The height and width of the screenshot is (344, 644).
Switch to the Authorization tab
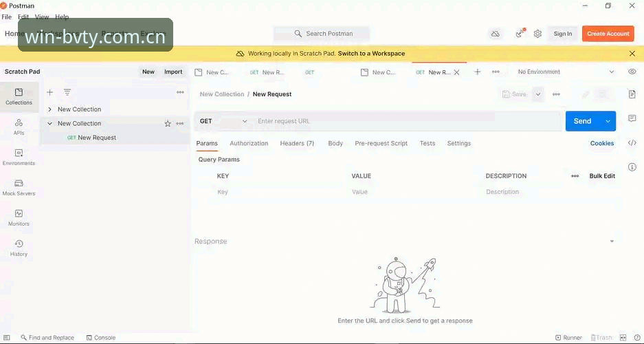(249, 143)
